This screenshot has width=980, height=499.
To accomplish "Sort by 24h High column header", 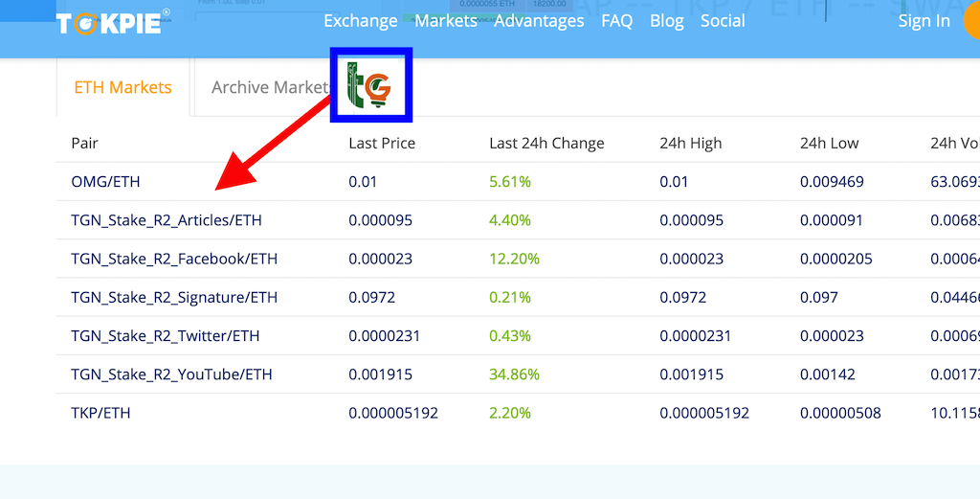I will pyautogui.click(x=691, y=144).
